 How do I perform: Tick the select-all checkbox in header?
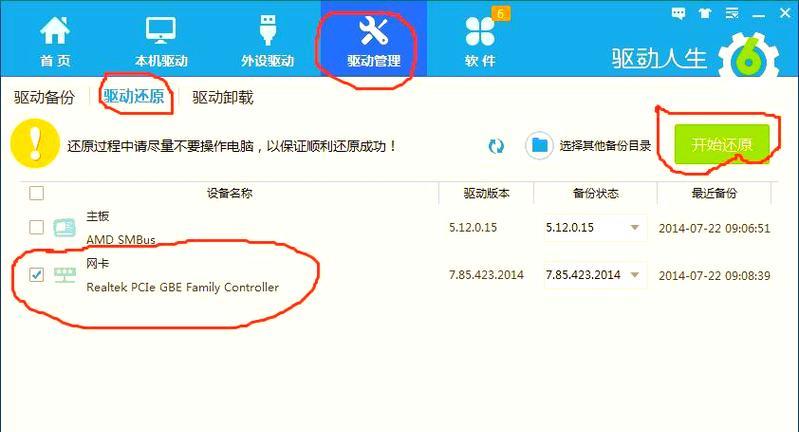click(x=37, y=193)
